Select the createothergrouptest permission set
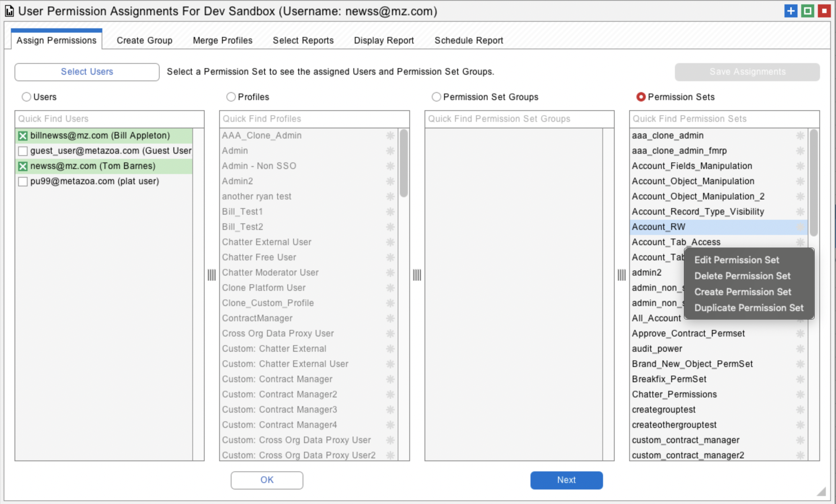The image size is (836, 504). (x=718, y=425)
